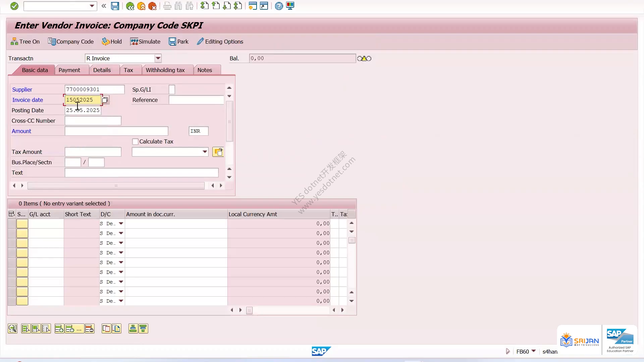The height and width of the screenshot is (362, 644).
Task: Select the second line item row selector
Action: pyautogui.click(x=12, y=233)
